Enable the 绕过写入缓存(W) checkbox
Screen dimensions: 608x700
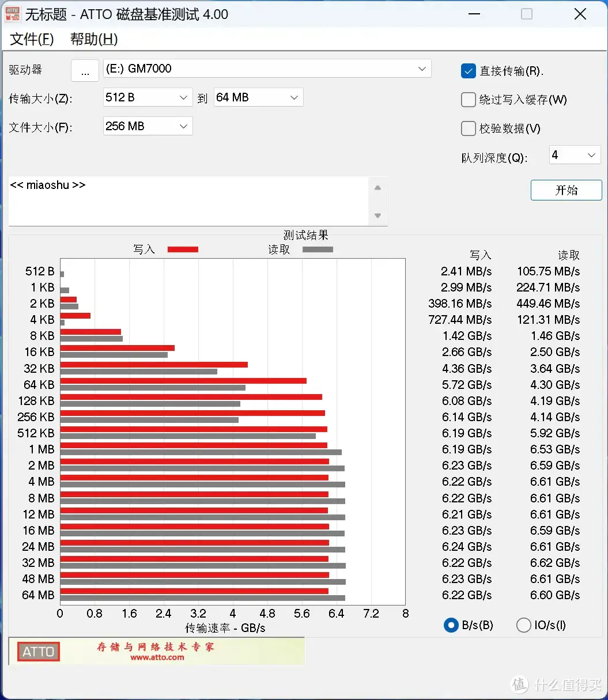(x=468, y=100)
